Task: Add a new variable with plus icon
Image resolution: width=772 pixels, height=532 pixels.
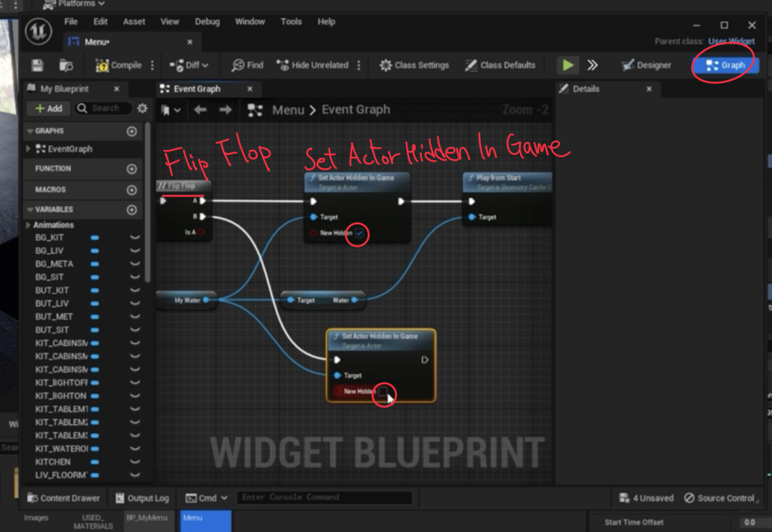Action: coord(131,210)
